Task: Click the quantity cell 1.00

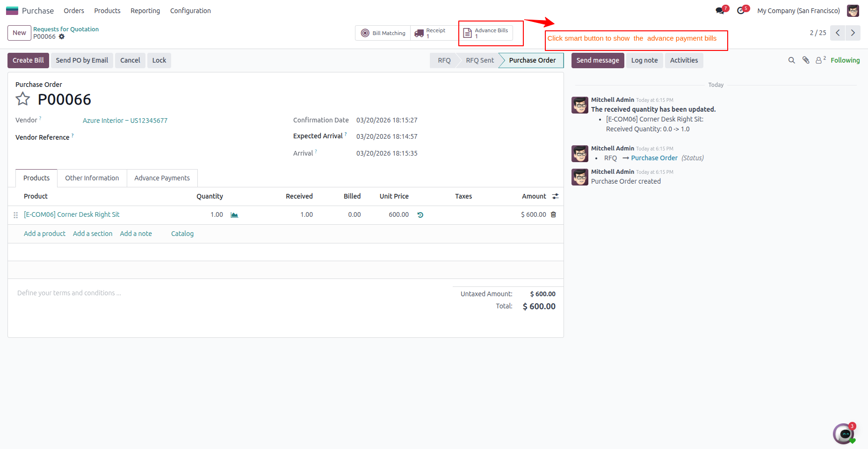Action: tap(217, 214)
